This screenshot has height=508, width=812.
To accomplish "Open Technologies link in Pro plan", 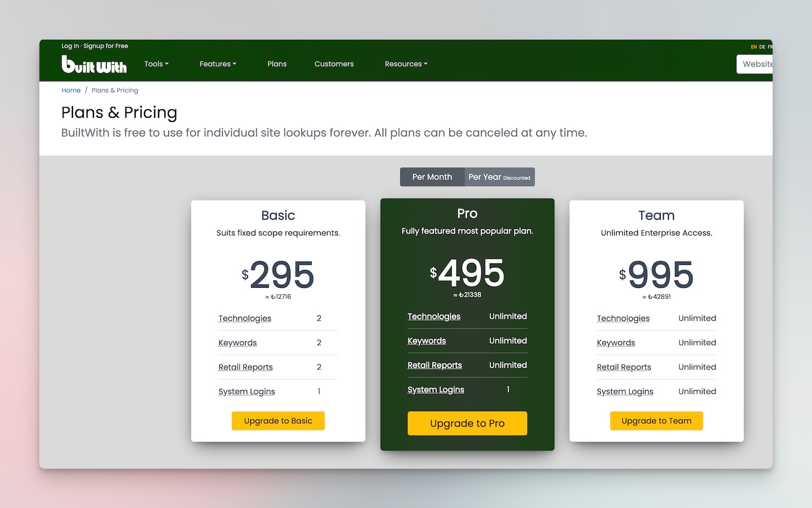I will pyautogui.click(x=434, y=316).
